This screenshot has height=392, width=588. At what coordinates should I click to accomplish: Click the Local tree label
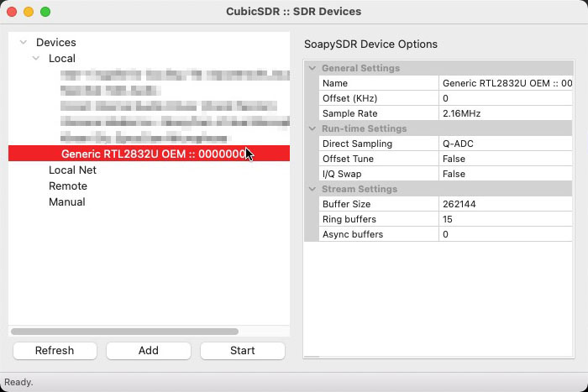click(62, 59)
